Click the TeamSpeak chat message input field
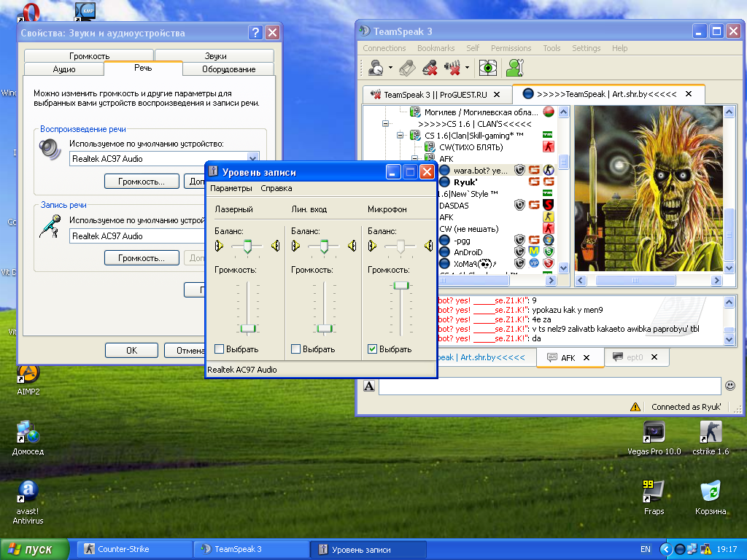The image size is (747, 560). [550, 386]
